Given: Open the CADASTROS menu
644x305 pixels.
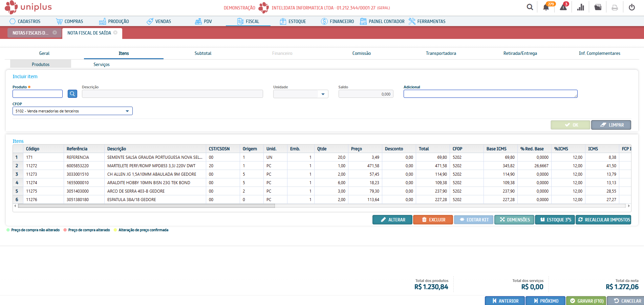Looking at the screenshot, I should (25, 21).
